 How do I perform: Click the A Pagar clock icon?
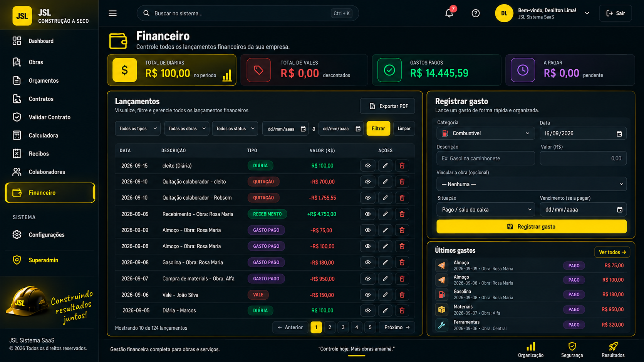[x=523, y=70]
